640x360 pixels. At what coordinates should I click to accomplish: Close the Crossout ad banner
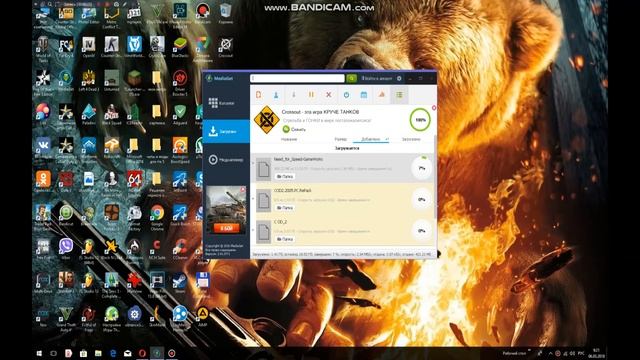click(x=433, y=108)
